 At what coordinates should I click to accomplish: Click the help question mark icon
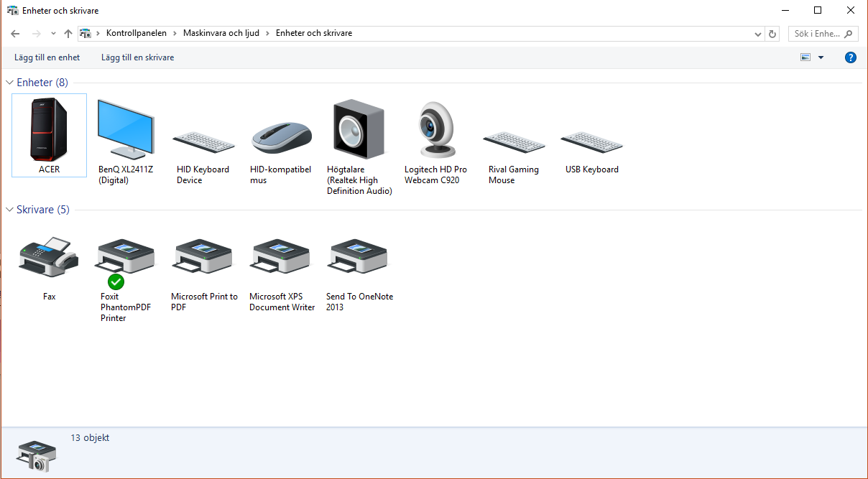pyautogui.click(x=851, y=57)
